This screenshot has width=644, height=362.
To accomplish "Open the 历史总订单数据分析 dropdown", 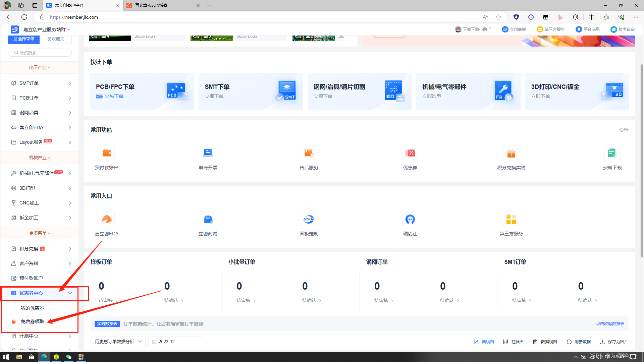I will point(118,342).
